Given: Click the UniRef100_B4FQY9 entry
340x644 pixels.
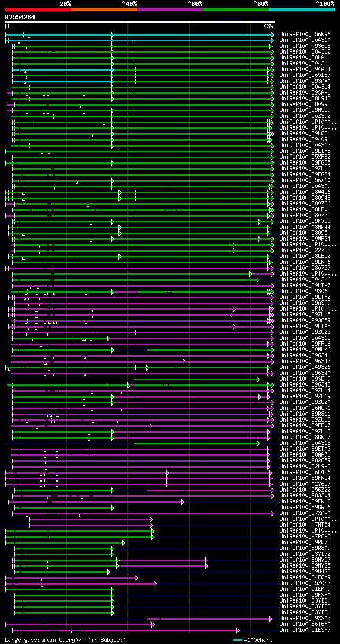Looking at the screenshot, I should click(x=305, y=577).
